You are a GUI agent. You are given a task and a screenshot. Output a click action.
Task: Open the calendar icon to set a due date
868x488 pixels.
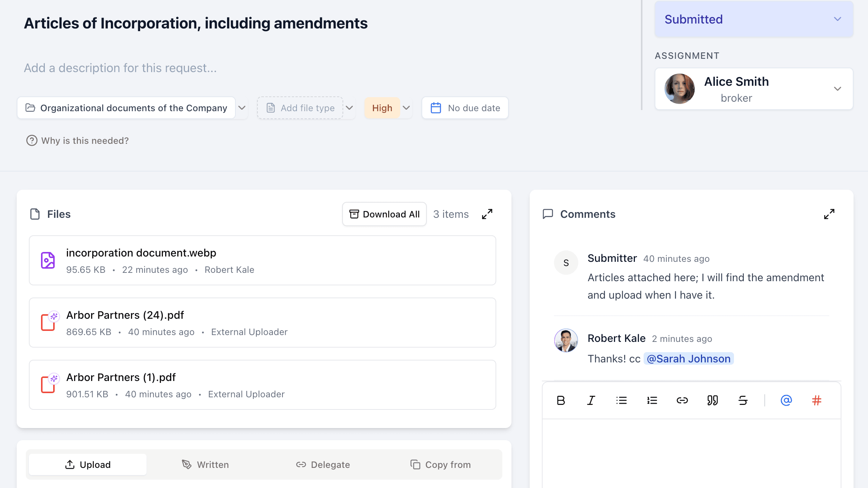pyautogui.click(x=437, y=107)
